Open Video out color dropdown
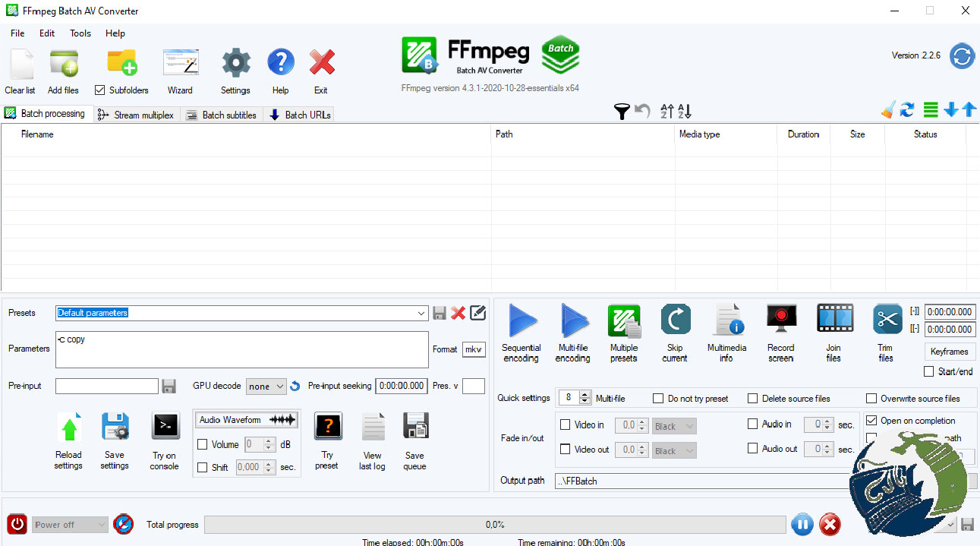Image resolution: width=980 pixels, height=546 pixels. [674, 450]
